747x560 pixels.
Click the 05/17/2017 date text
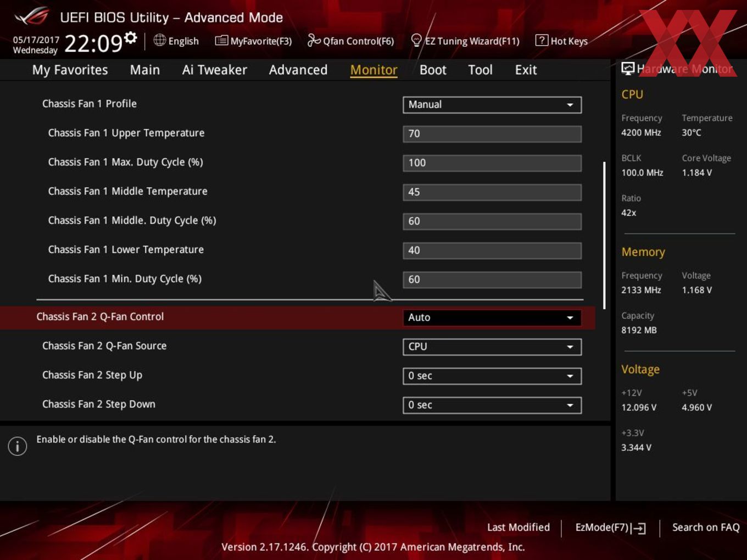click(36, 40)
